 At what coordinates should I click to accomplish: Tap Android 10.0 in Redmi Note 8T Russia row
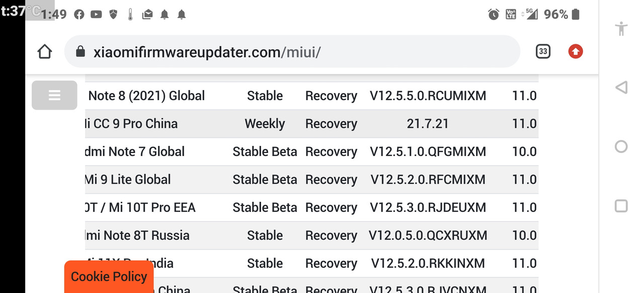[524, 236]
